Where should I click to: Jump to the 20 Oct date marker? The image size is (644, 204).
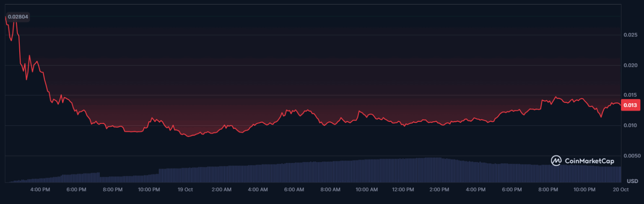(621, 190)
